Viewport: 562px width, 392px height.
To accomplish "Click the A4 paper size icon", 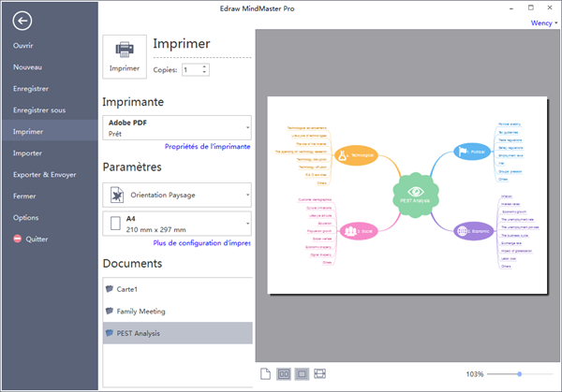I will point(115,224).
